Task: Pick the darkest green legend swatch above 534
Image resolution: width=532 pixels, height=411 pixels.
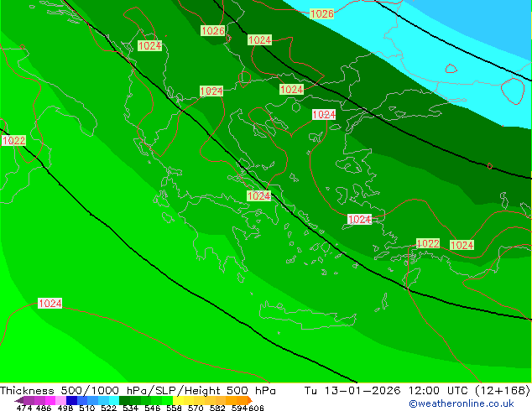Action: coord(124,400)
